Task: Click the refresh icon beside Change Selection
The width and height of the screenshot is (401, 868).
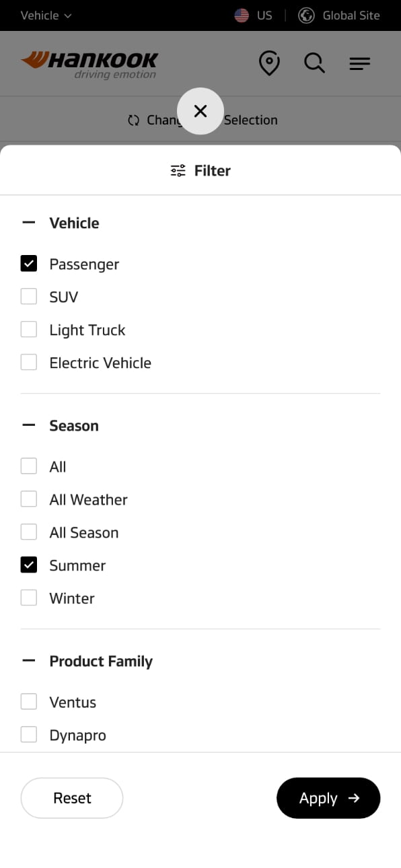Action: [x=133, y=120]
